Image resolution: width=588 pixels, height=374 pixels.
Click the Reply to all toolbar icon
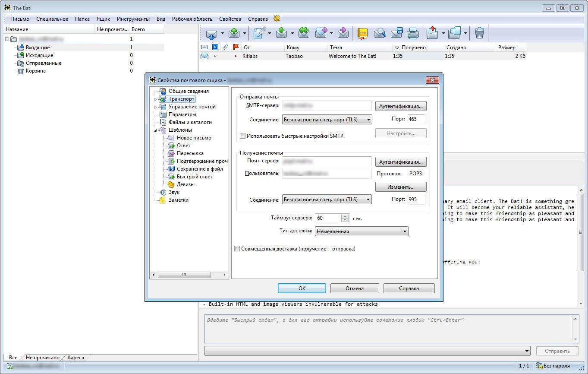(304, 33)
